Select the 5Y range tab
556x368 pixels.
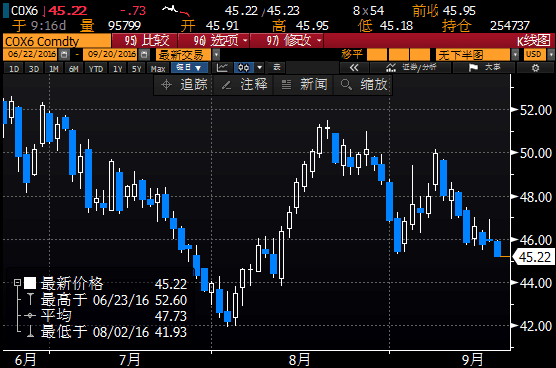point(137,68)
